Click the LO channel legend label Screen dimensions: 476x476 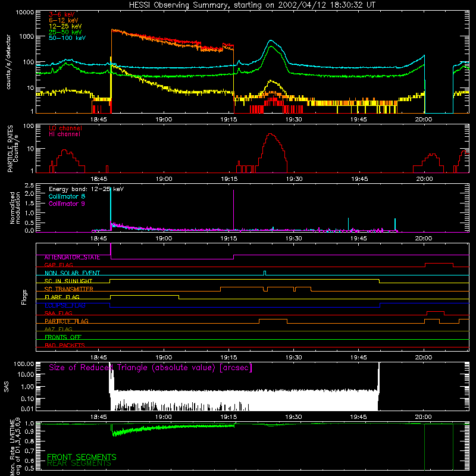tap(65, 128)
